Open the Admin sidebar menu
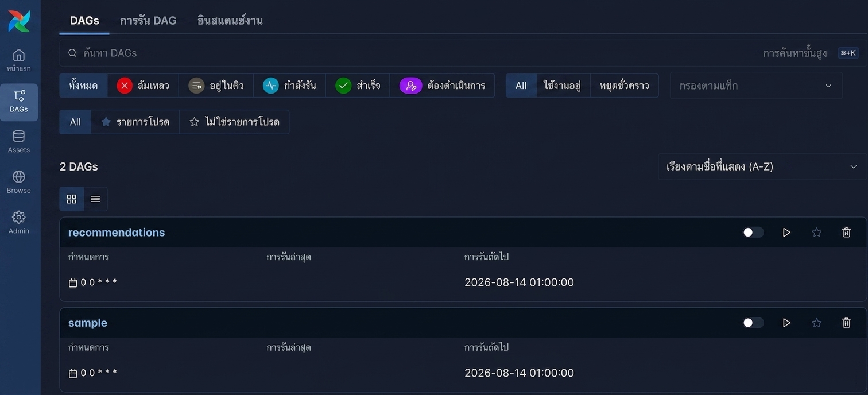This screenshot has height=395, width=868. (x=19, y=223)
